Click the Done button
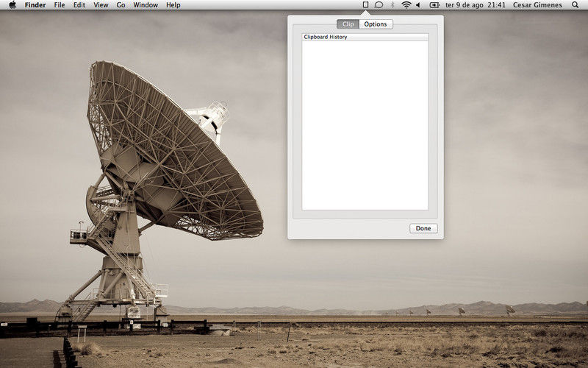 tap(423, 228)
